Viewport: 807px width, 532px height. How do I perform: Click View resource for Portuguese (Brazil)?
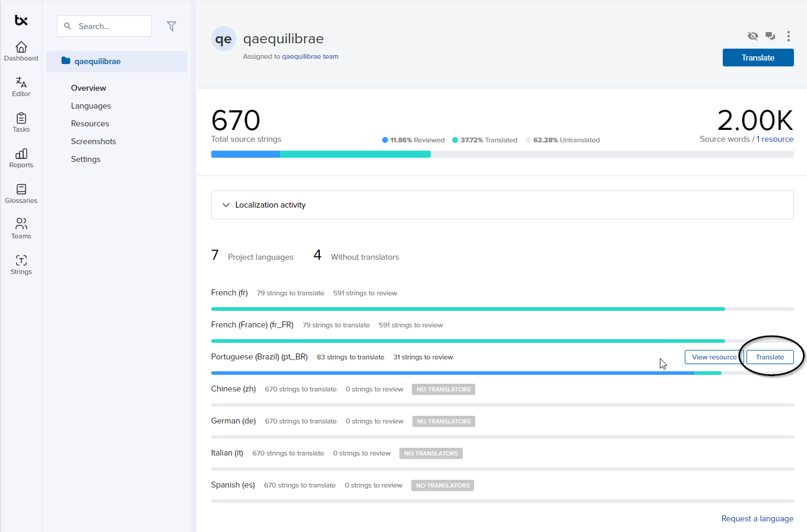click(714, 357)
